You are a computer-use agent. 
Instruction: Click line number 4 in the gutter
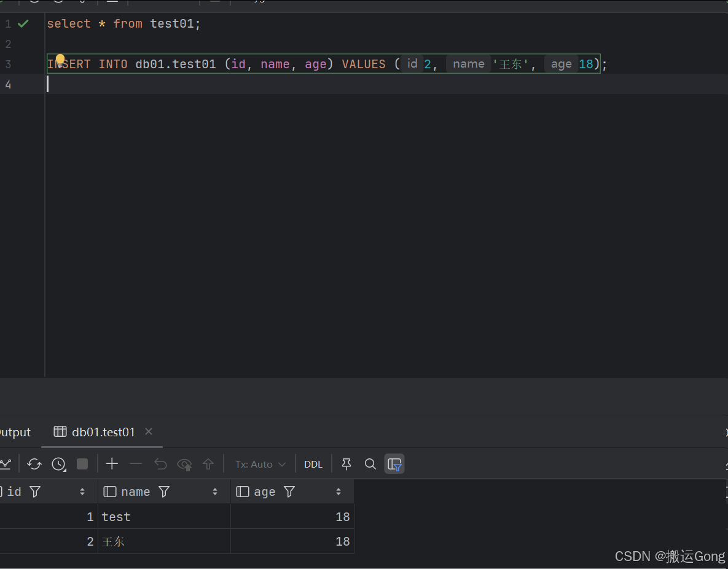coord(9,85)
